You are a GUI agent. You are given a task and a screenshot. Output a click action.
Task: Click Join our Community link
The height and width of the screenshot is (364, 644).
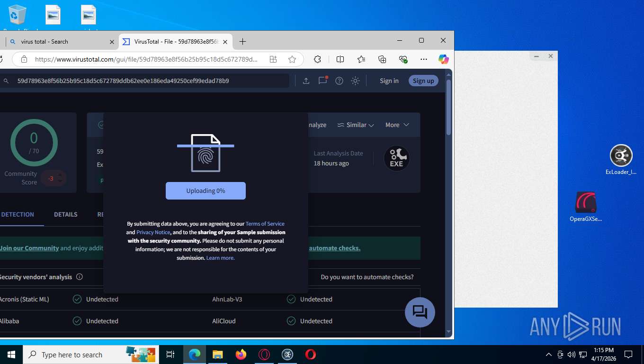click(29, 248)
